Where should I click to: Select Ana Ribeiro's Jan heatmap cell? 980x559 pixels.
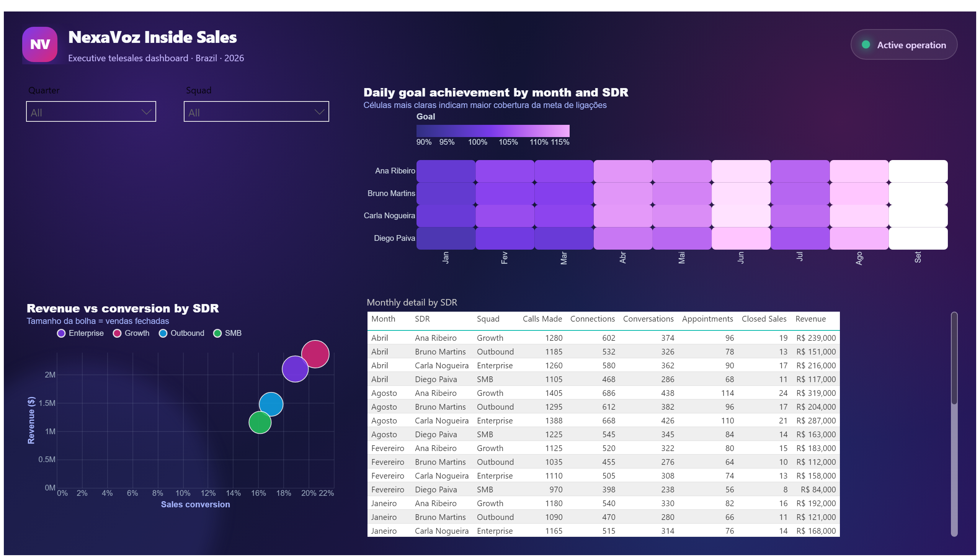446,171
